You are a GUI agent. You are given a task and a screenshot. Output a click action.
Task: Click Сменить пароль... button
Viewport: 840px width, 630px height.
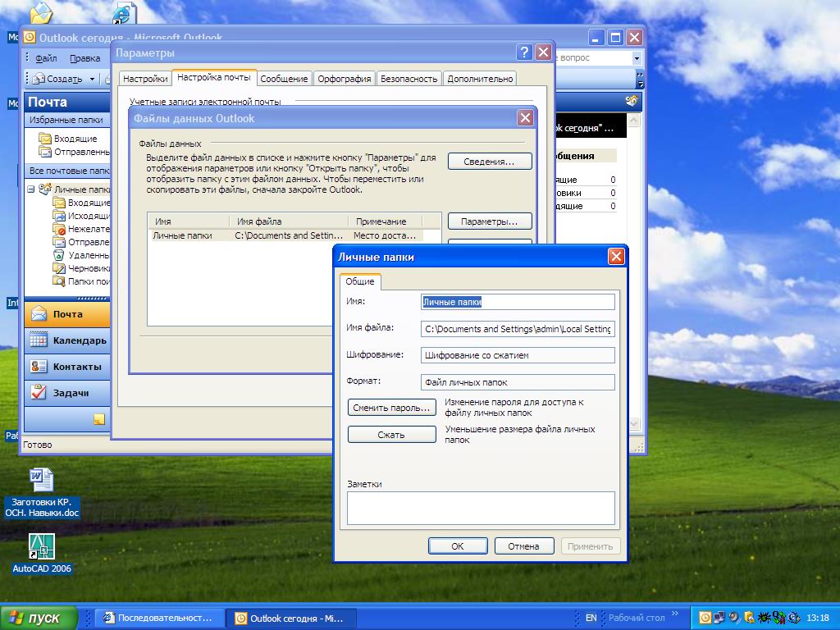(x=391, y=408)
